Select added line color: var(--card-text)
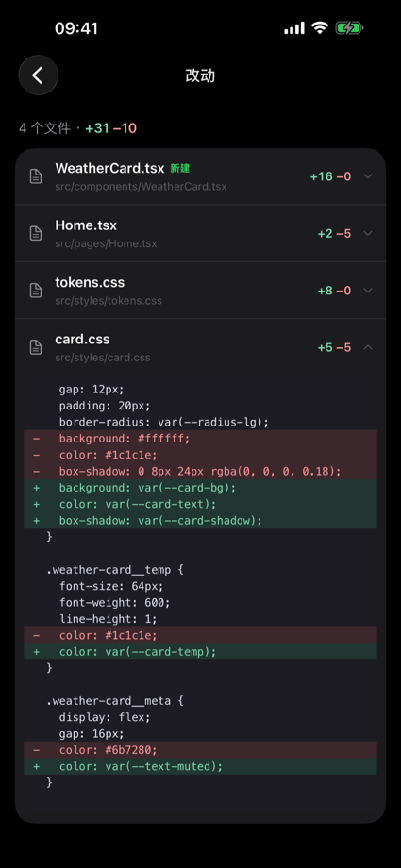Image resolution: width=401 pixels, height=868 pixels. point(200,505)
